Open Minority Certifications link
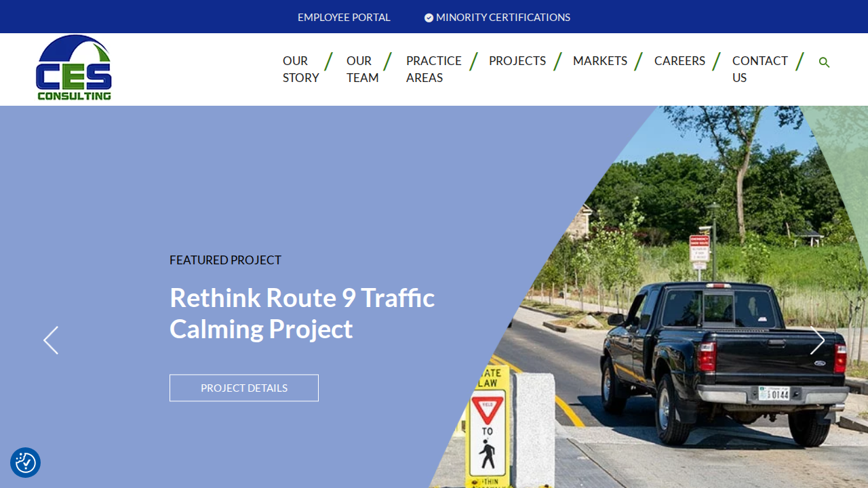Viewport: 868px width, 488px height. coord(503,17)
